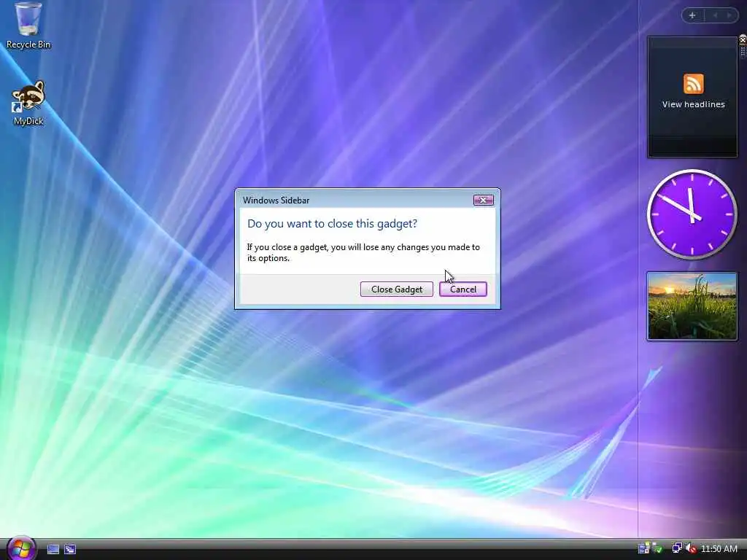
Task: Click the green checkmark tray icon
Action: [658, 548]
